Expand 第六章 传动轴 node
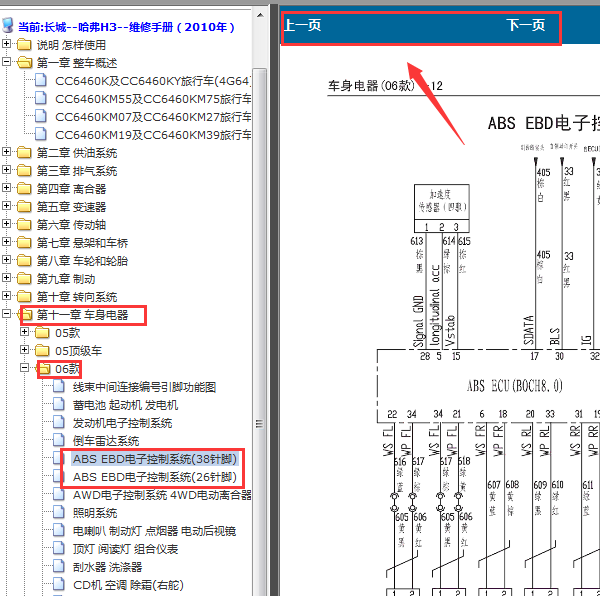The height and width of the screenshot is (596, 600). coord(7,223)
